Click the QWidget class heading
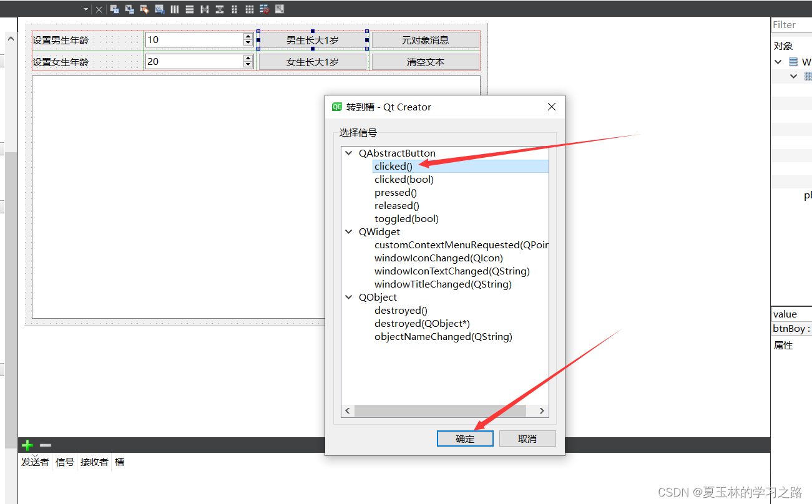This screenshot has height=504, width=812. click(379, 232)
